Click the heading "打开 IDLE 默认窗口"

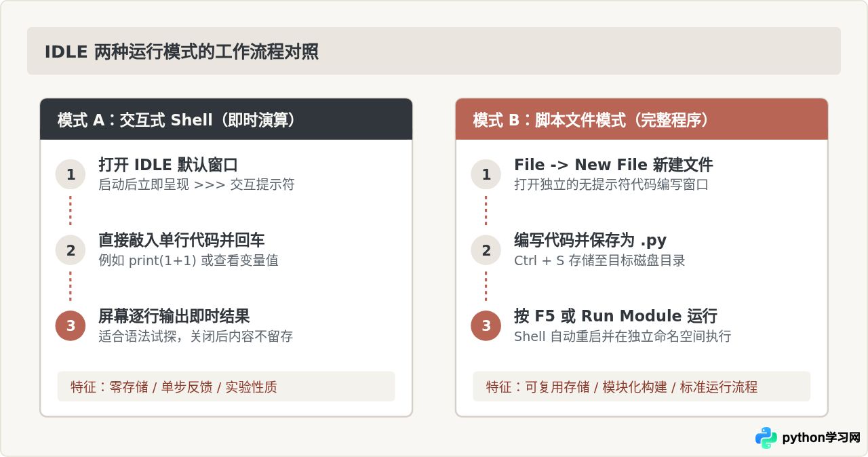(168, 165)
